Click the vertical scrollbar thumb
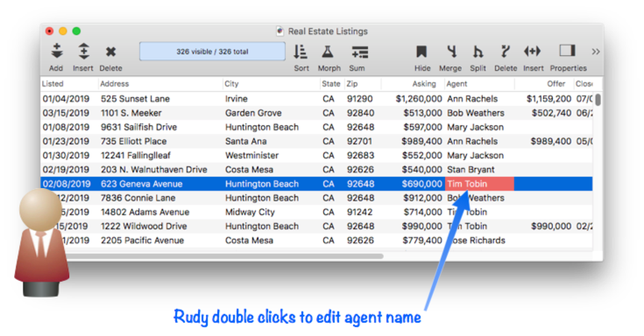Viewport: 644px width, 336px height. [598, 100]
